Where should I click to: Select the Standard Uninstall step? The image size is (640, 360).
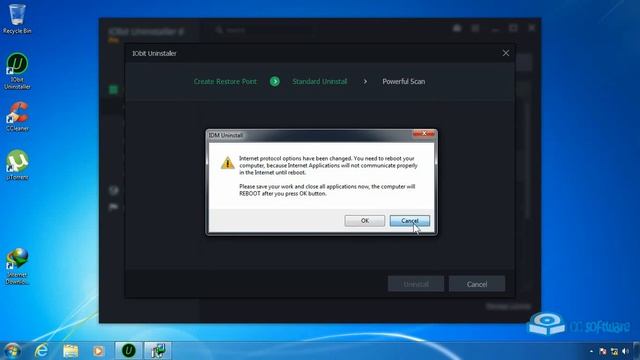tap(320, 82)
